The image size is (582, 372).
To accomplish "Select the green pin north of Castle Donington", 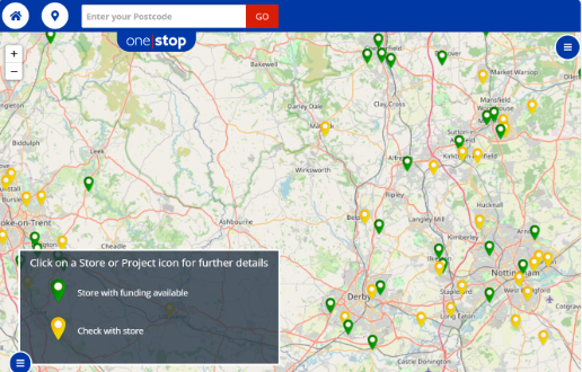I will coord(372,342).
